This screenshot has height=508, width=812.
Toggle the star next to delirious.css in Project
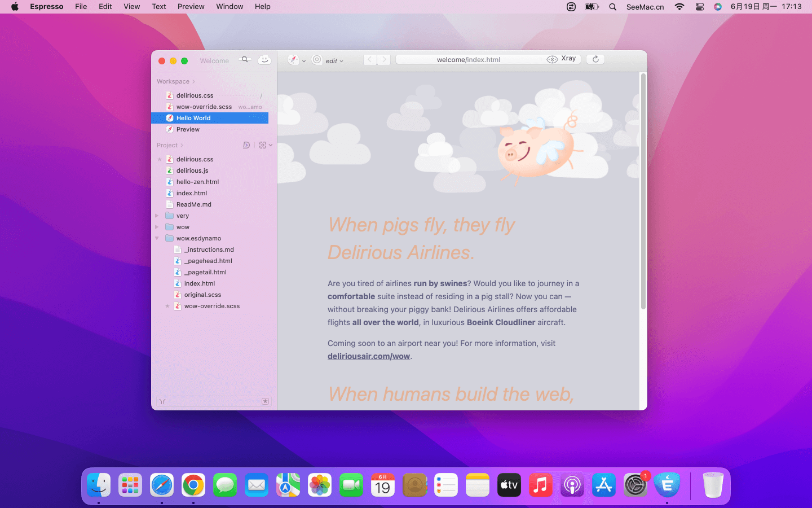click(x=160, y=159)
